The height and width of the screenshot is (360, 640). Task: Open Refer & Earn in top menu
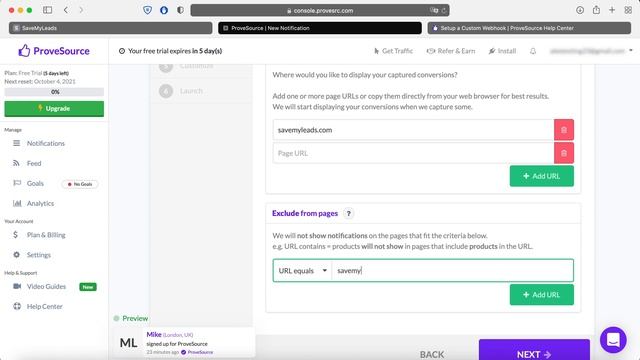pyautogui.click(x=451, y=51)
